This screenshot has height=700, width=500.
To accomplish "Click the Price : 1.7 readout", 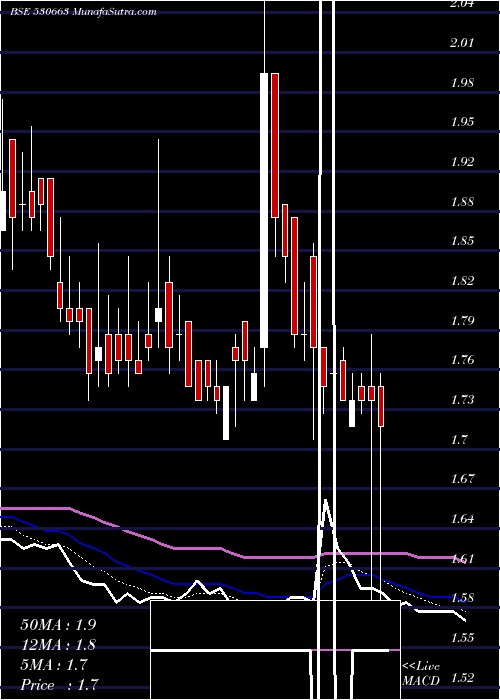I will tap(59, 684).
